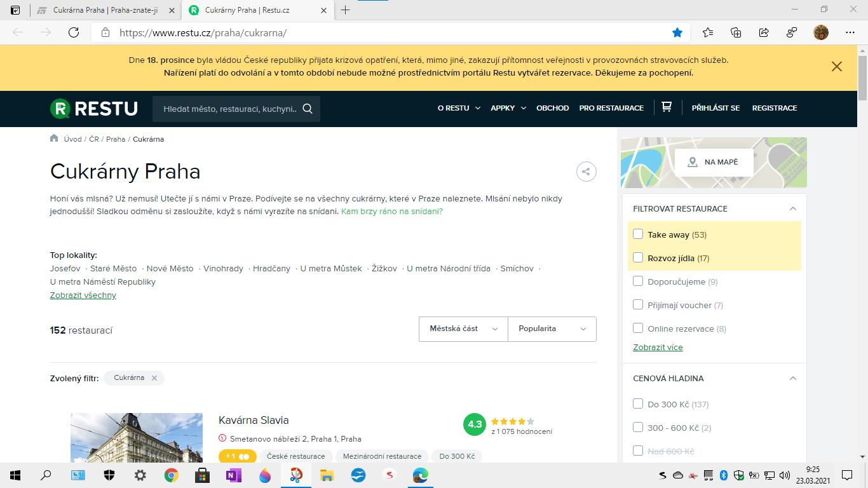This screenshot has width=868, height=488.
Task: Open the Kavárna Slavia restaurant title
Action: (x=254, y=421)
